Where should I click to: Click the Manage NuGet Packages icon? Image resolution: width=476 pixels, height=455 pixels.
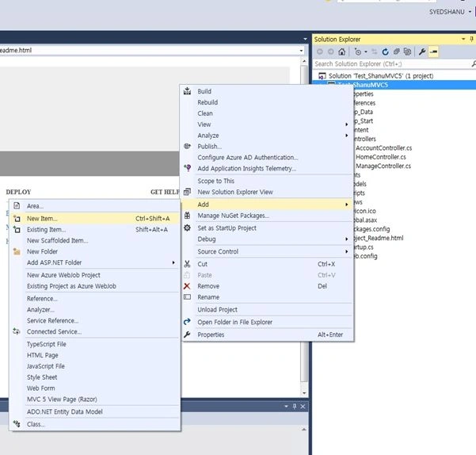pyautogui.click(x=187, y=216)
